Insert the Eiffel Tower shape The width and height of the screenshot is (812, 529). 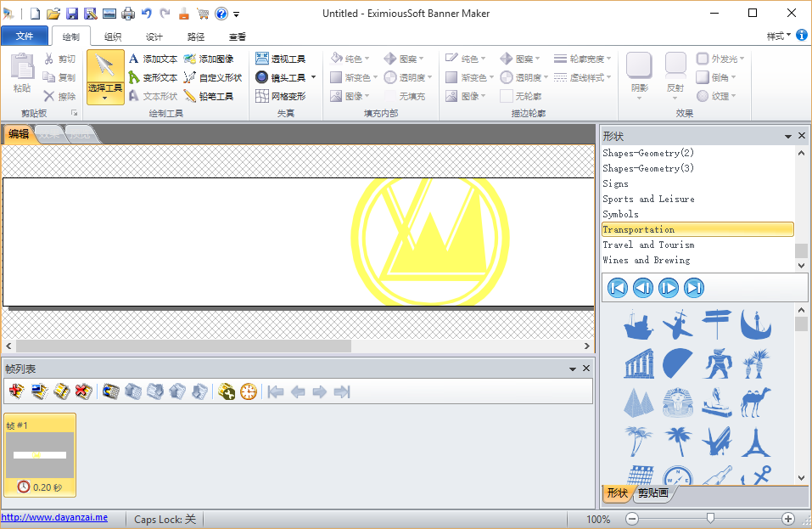point(756,442)
